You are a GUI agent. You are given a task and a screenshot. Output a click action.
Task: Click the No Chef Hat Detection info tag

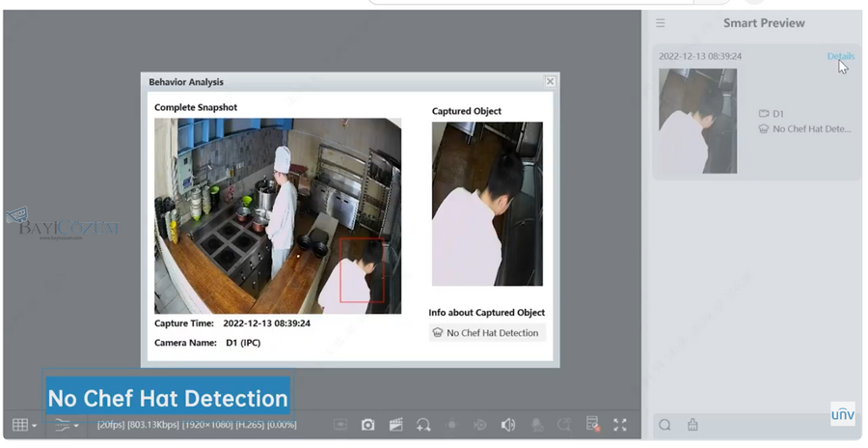(x=487, y=333)
